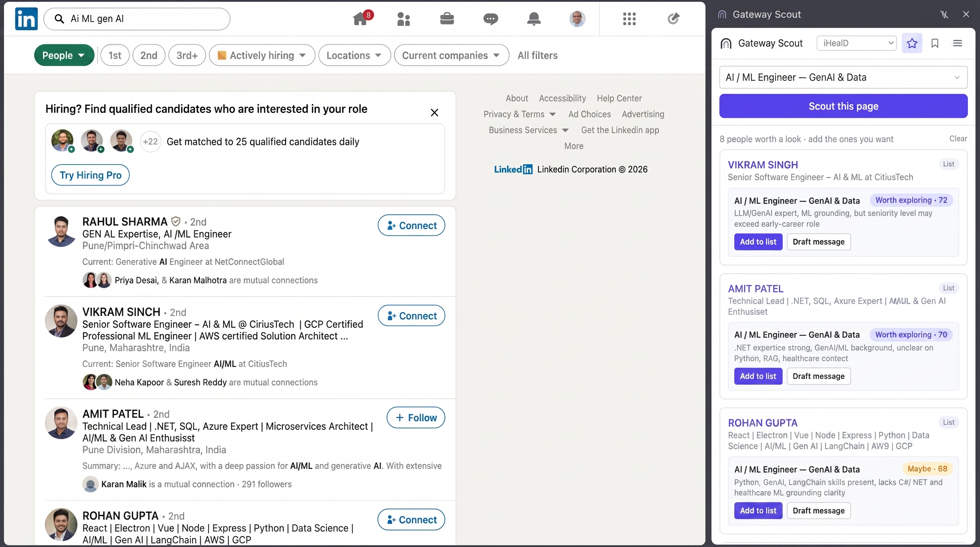This screenshot has height=547, width=980.
Task: Expand Business Services footer menu
Action: coord(528,130)
